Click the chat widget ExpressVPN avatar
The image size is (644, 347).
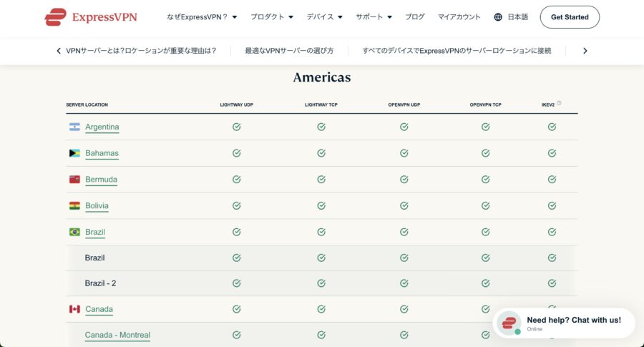pos(509,323)
